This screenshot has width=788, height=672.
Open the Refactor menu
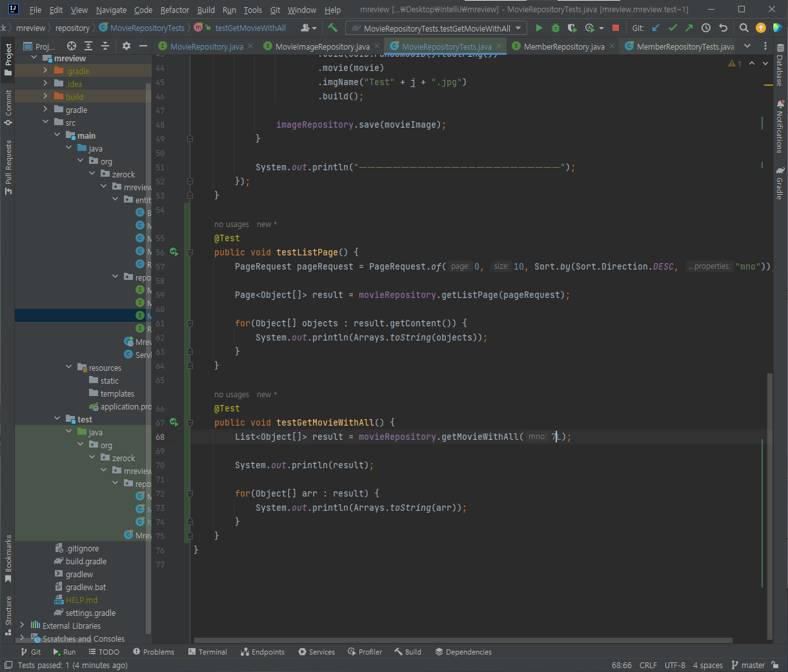pos(175,10)
